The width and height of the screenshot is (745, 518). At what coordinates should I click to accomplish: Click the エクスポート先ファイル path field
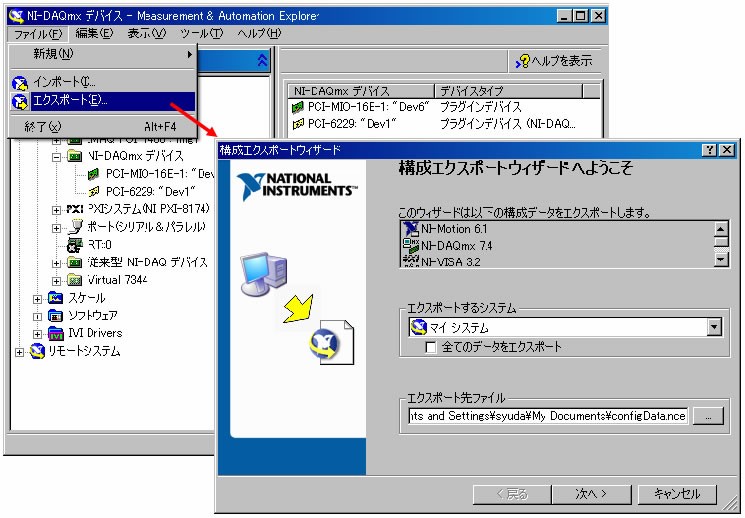(548, 416)
